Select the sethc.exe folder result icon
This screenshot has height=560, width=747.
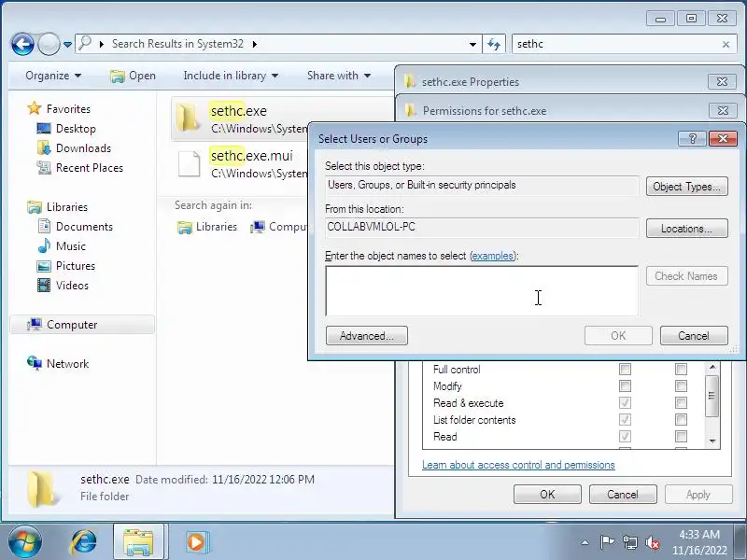(188, 118)
